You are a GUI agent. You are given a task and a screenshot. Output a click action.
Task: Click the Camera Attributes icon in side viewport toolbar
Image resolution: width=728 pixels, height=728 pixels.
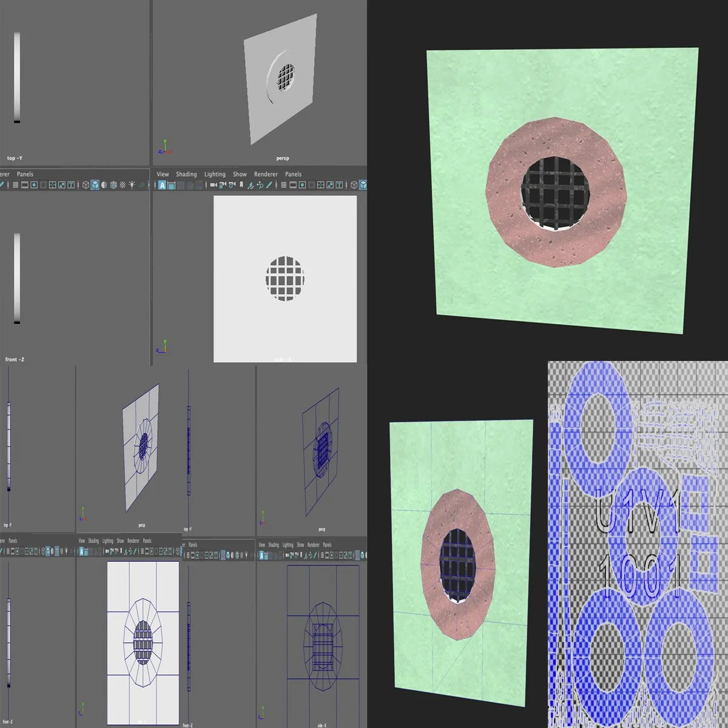(x=232, y=185)
